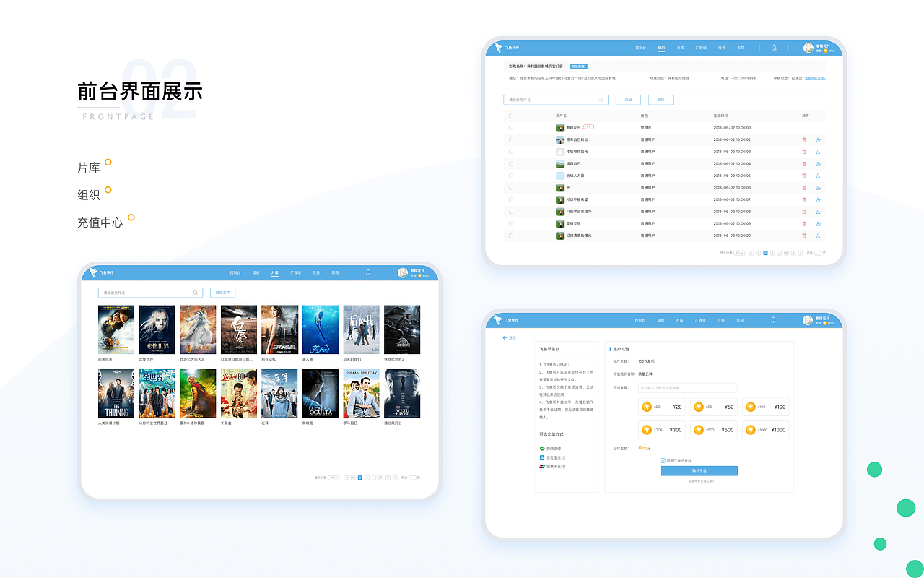The width and height of the screenshot is (924, 578).
Task: Open The Thinning movie poster
Action: click(x=116, y=394)
